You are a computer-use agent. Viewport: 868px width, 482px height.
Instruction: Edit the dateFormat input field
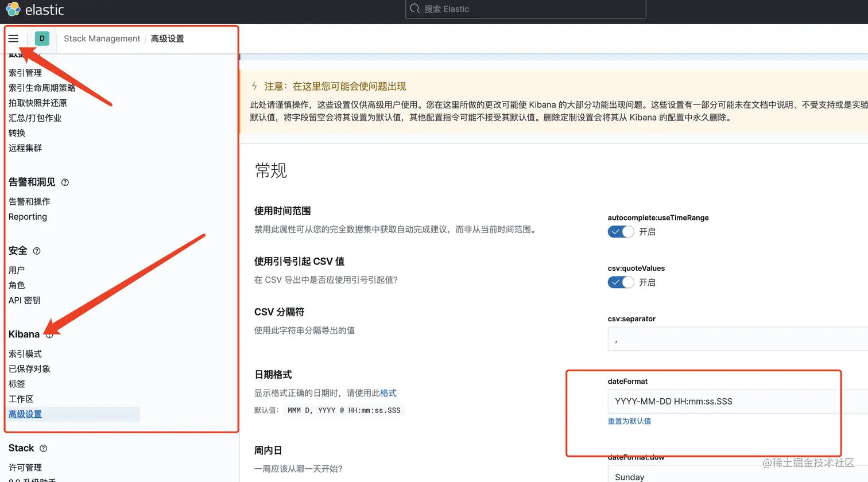pos(738,401)
